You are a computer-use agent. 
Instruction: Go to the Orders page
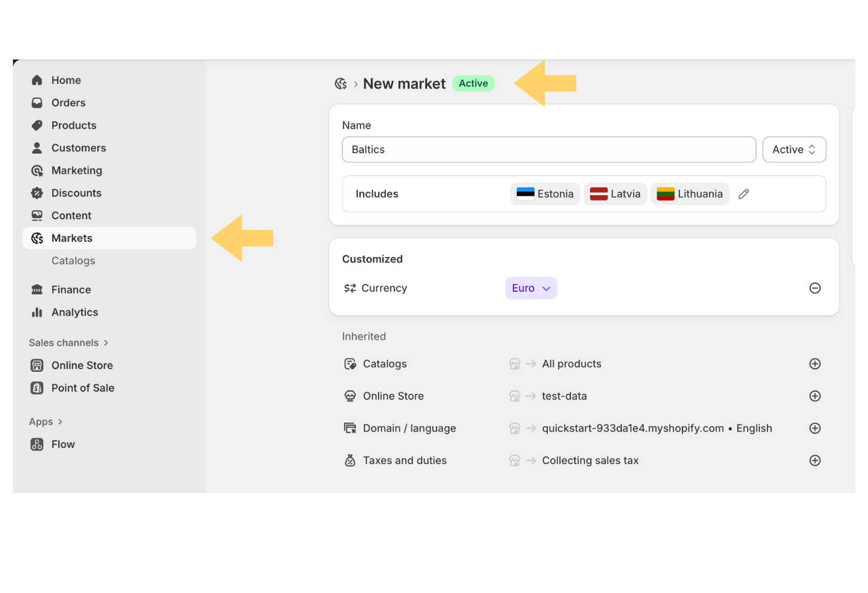(68, 103)
